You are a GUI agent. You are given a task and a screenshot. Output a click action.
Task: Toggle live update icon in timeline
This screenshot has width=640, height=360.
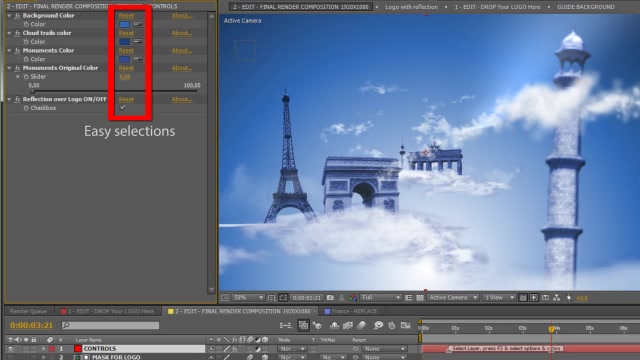[x=303, y=325]
